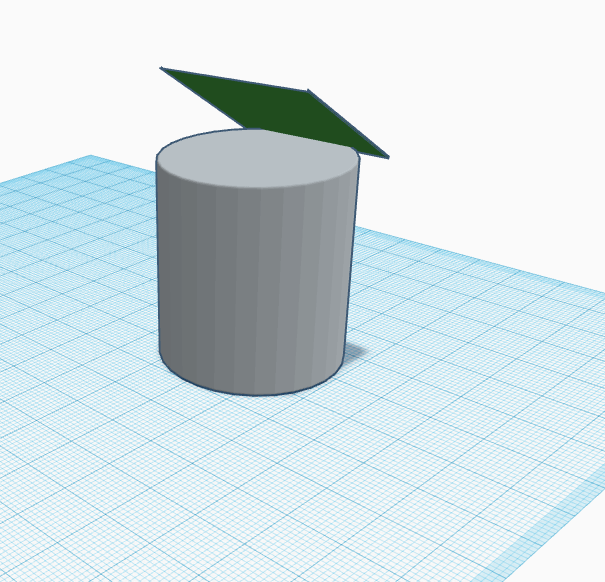Click the green shape's lower right corner

[385, 156]
